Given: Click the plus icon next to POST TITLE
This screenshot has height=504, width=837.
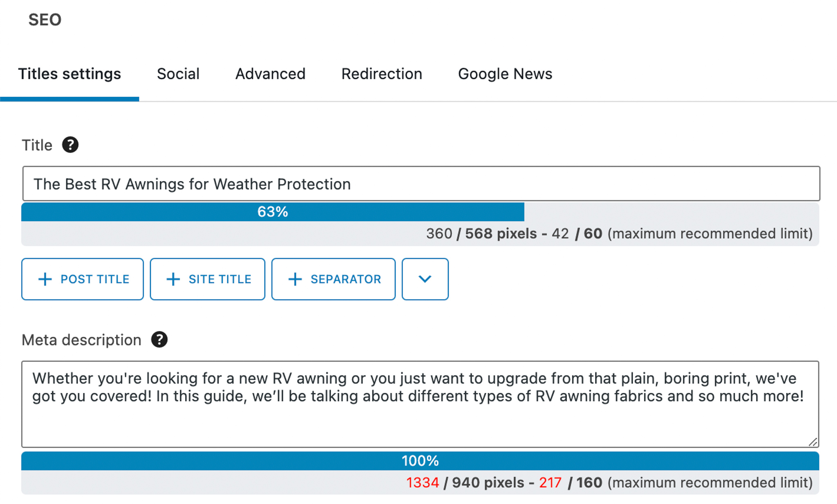Looking at the screenshot, I should tap(45, 279).
